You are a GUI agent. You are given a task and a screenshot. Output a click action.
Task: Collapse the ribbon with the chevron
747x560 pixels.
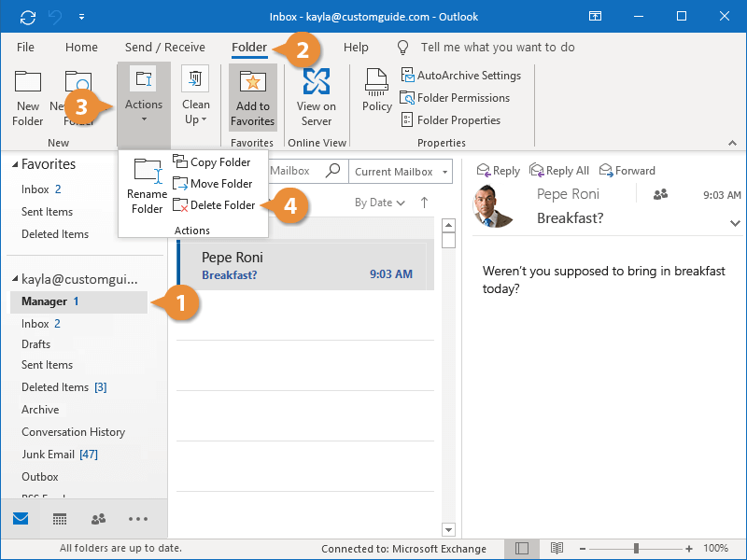[x=732, y=143]
